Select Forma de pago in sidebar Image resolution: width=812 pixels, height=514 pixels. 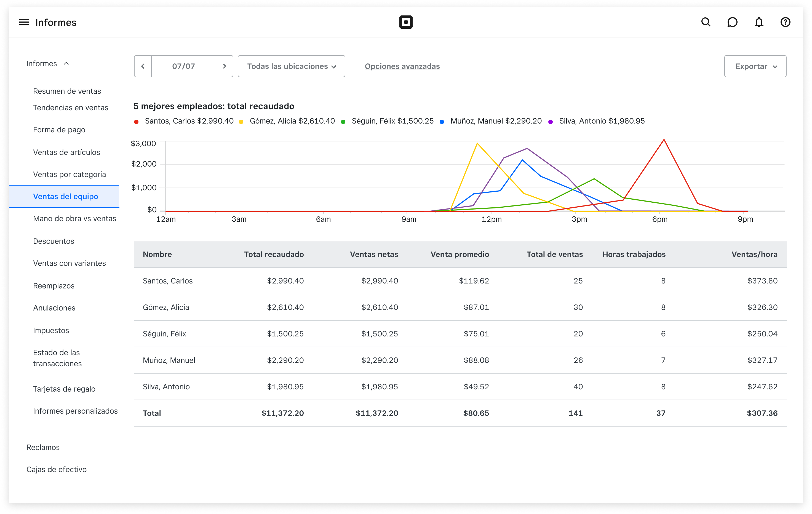point(59,130)
